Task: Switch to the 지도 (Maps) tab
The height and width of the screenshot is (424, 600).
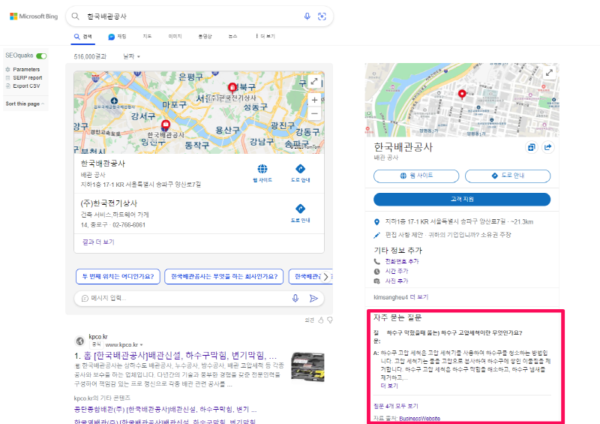Action: [147, 36]
